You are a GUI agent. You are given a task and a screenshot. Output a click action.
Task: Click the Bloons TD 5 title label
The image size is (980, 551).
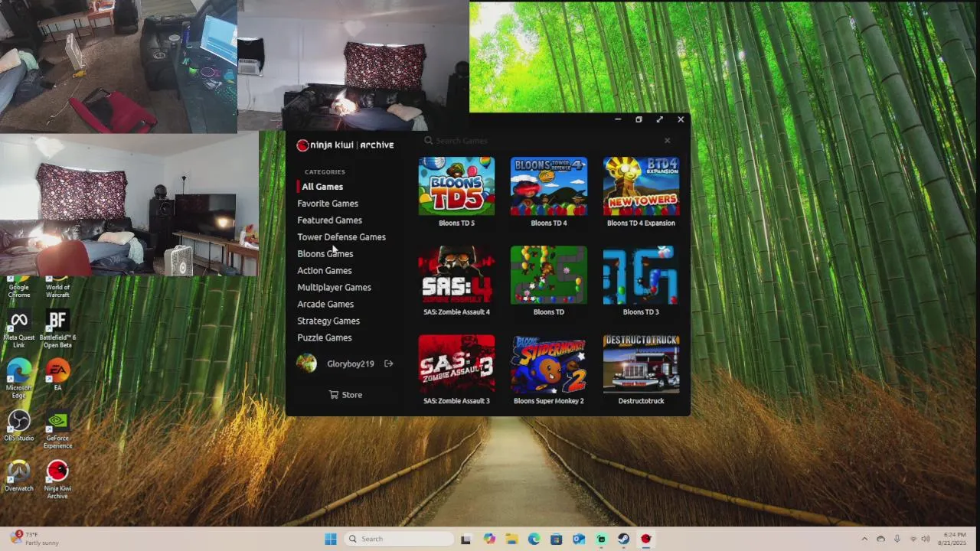[456, 223]
